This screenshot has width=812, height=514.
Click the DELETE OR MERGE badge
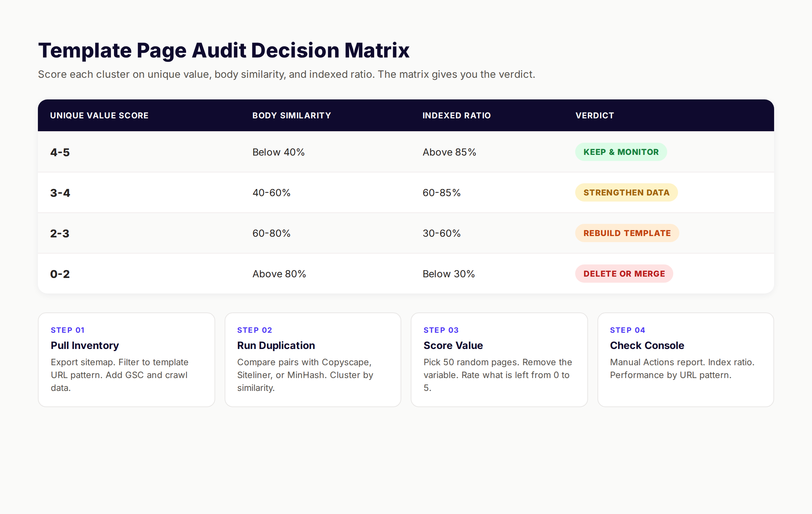coord(624,274)
